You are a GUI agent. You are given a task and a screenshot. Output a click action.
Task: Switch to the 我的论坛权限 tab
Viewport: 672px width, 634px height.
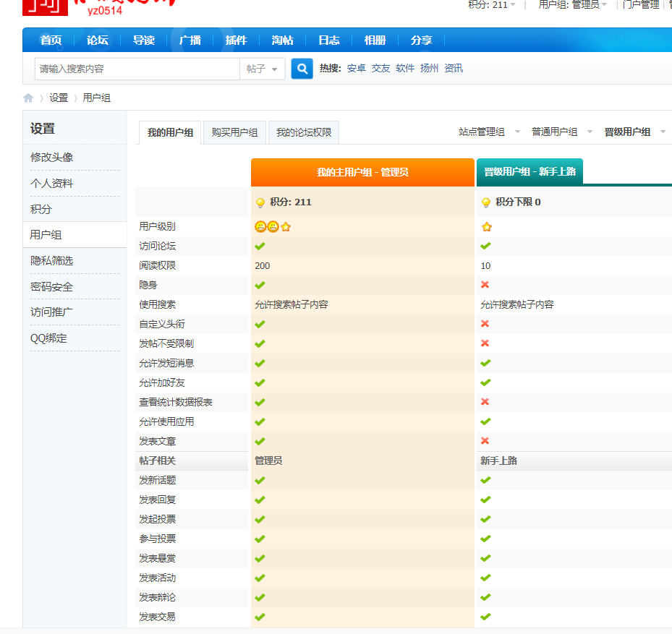pyautogui.click(x=304, y=133)
